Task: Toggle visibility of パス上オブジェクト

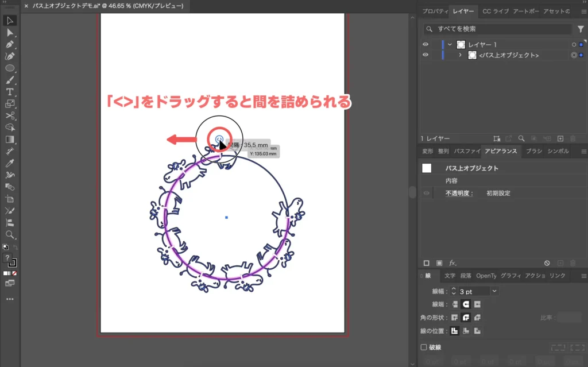Action: coord(425,55)
